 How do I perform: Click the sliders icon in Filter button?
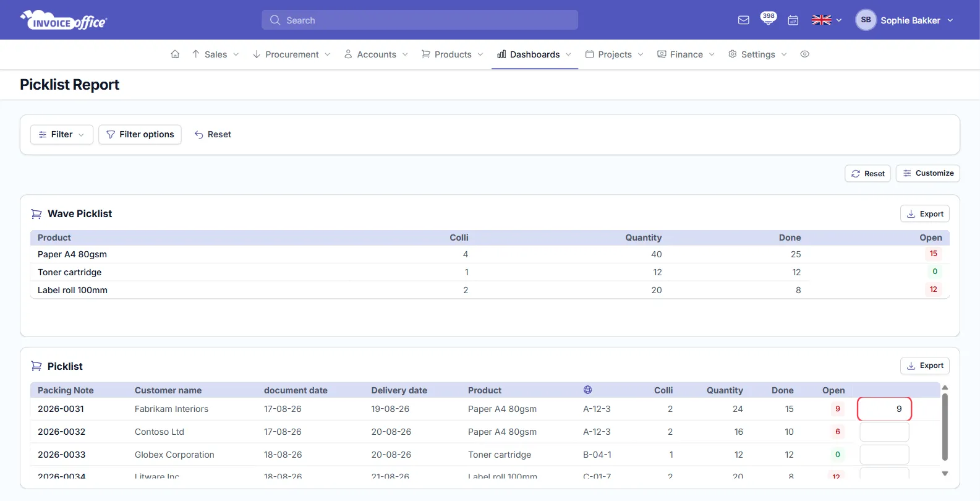coord(43,134)
